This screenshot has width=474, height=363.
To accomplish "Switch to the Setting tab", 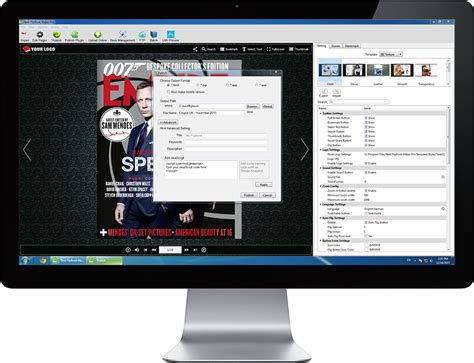I will [322, 46].
